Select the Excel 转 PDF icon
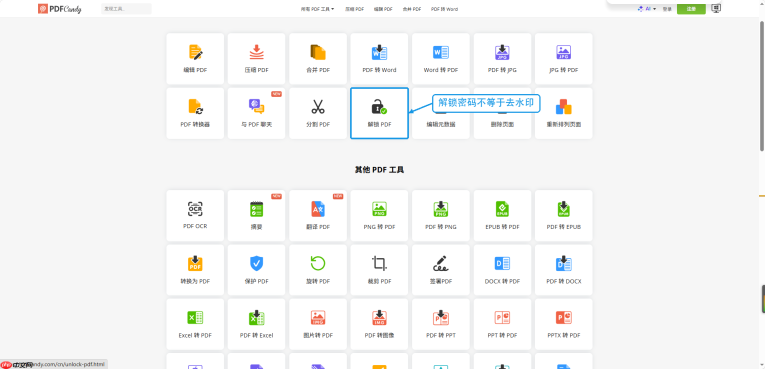Viewport: 765px width, 369px height. click(x=195, y=318)
